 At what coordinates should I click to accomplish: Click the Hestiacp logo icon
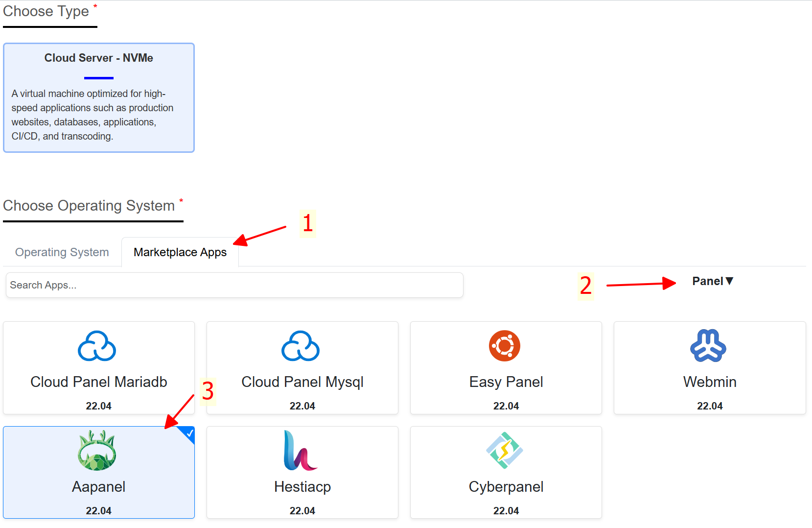point(300,450)
